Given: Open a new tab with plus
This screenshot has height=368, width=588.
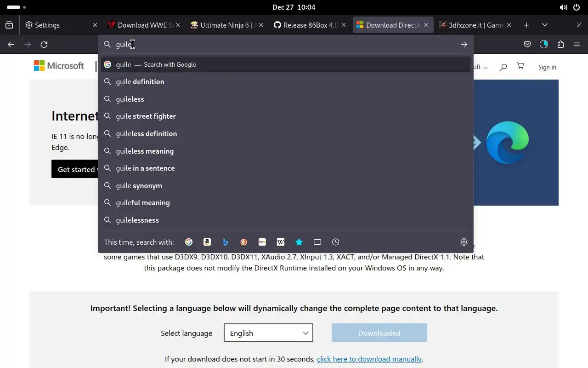Looking at the screenshot, I should [526, 25].
